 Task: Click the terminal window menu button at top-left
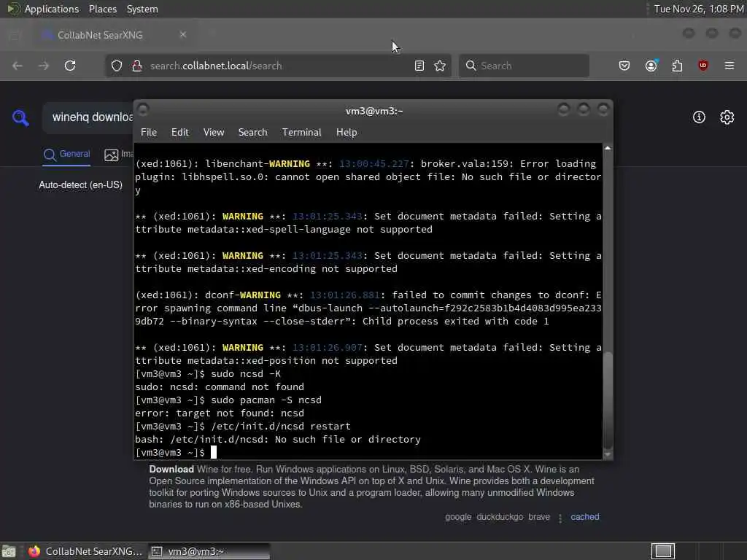click(143, 109)
